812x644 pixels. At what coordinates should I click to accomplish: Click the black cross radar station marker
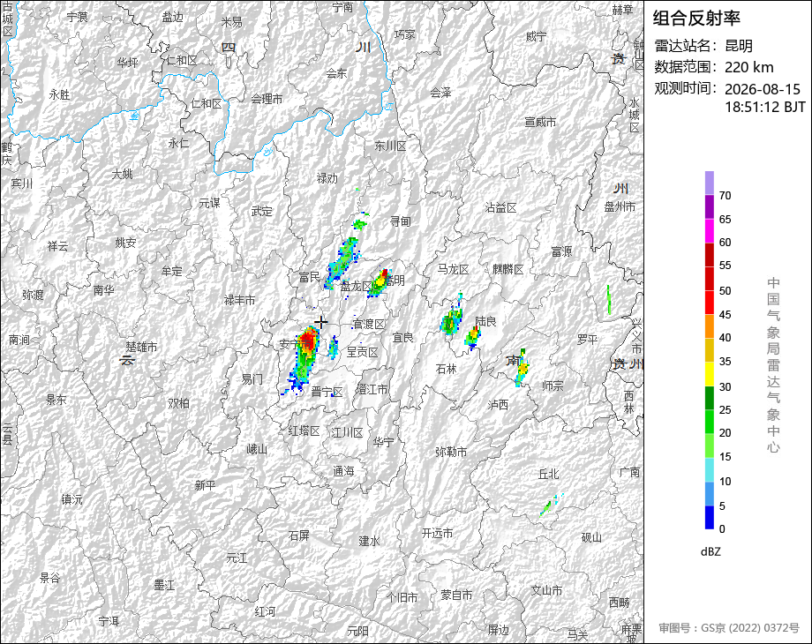click(x=321, y=322)
